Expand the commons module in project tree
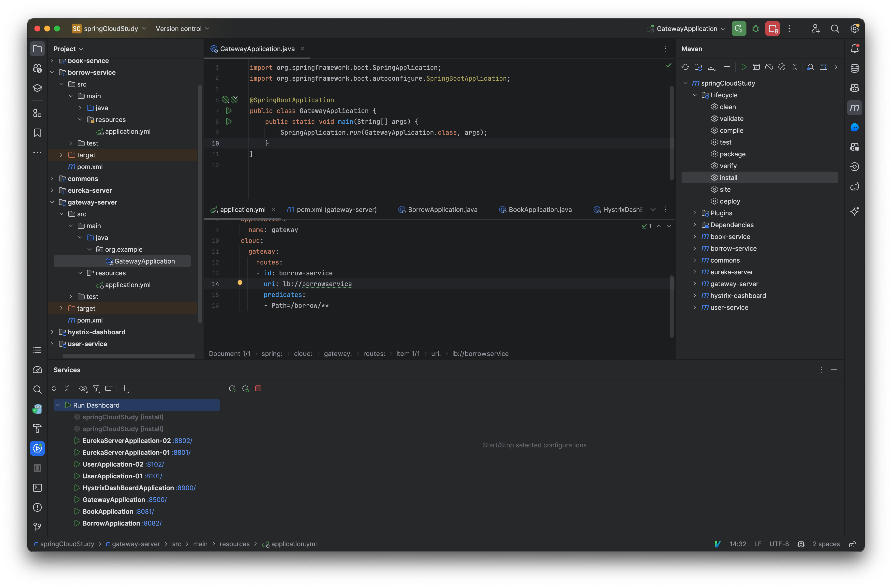892x588 pixels. (x=53, y=178)
